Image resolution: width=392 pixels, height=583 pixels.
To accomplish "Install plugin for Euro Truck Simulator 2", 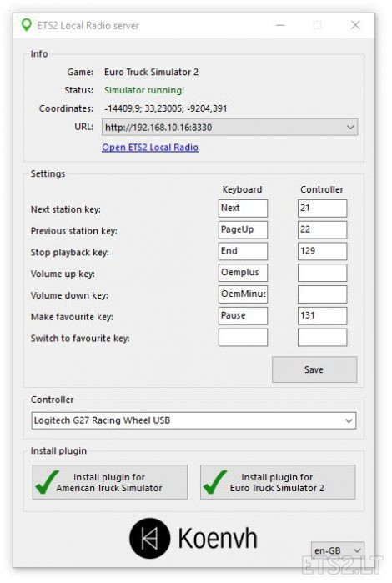I will [x=278, y=482].
